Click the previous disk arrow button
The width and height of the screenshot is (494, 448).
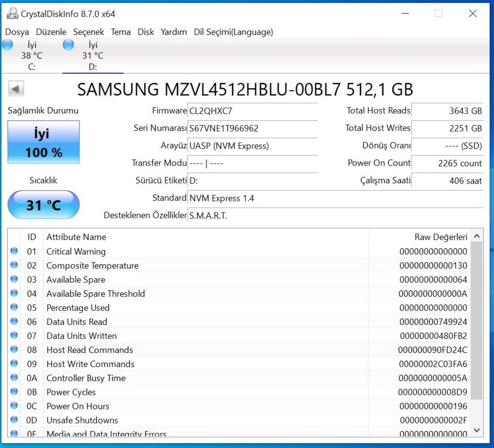point(16,89)
